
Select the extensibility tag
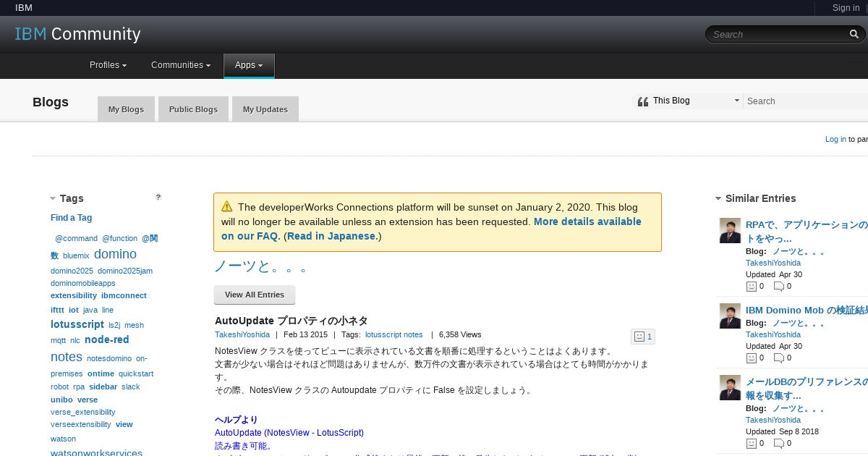tap(74, 295)
